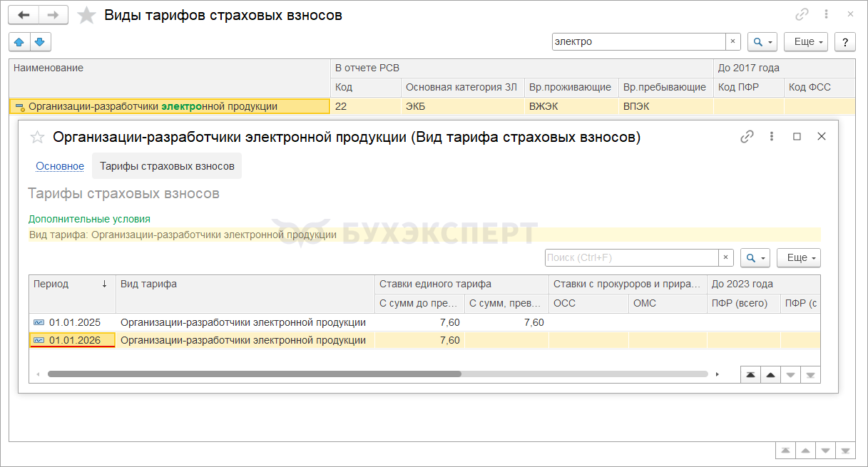Switch to 'Основное' tab
The width and height of the screenshot is (868, 467).
[60, 166]
